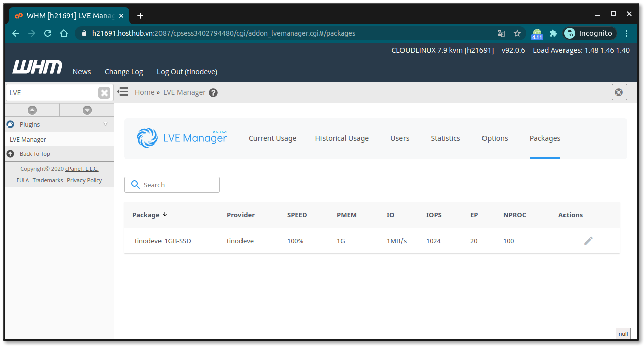Click the PMEM column header
This screenshot has width=644, height=346.
pyautogui.click(x=347, y=215)
